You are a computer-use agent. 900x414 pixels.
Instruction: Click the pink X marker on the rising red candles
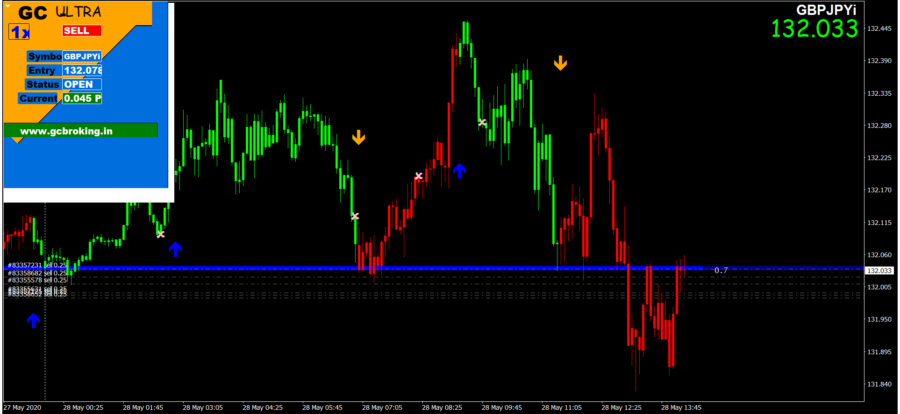coord(419,177)
